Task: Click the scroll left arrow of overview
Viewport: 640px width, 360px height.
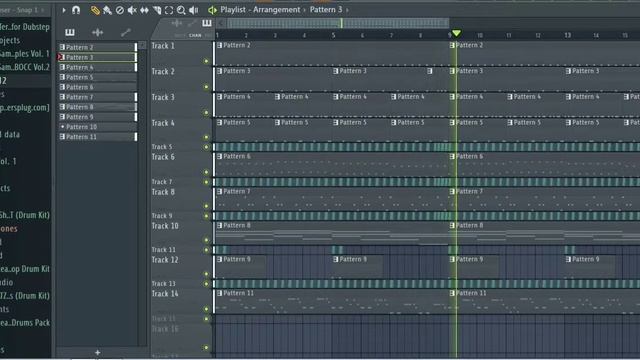Action: click(221, 23)
